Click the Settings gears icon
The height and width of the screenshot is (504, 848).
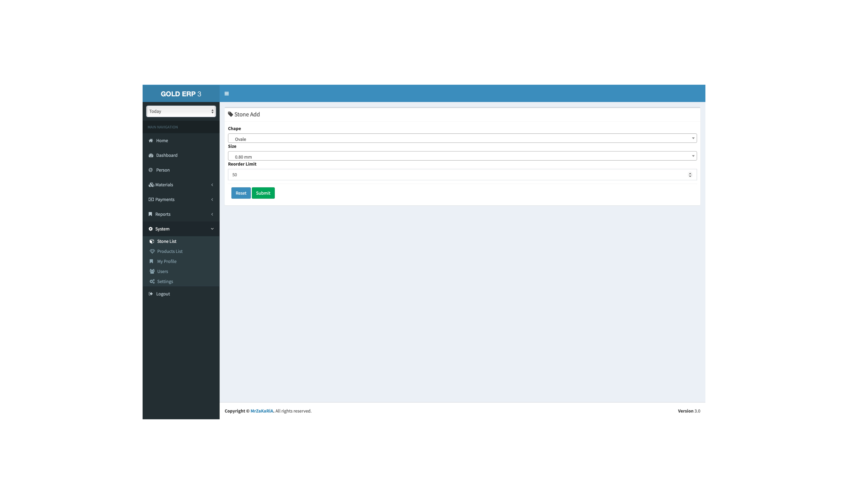pos(152,282)
